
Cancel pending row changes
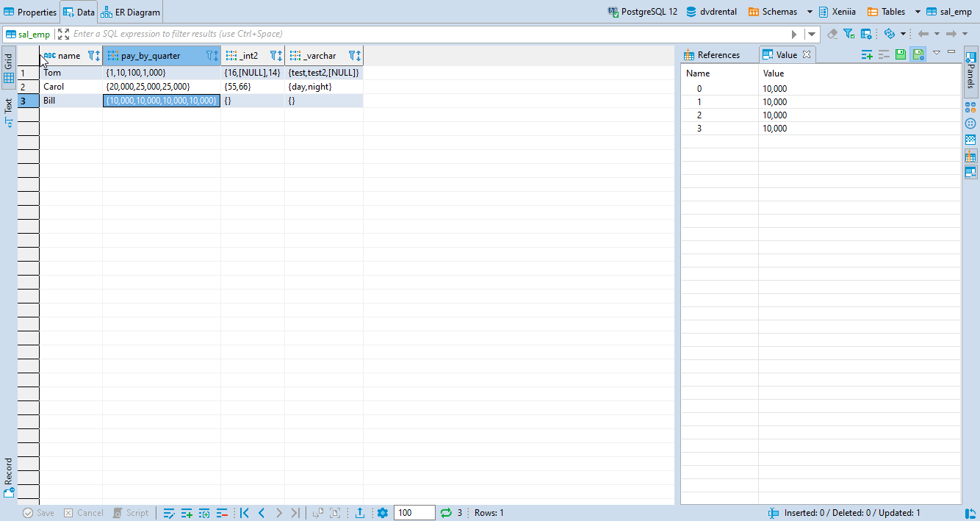point(83,512)
